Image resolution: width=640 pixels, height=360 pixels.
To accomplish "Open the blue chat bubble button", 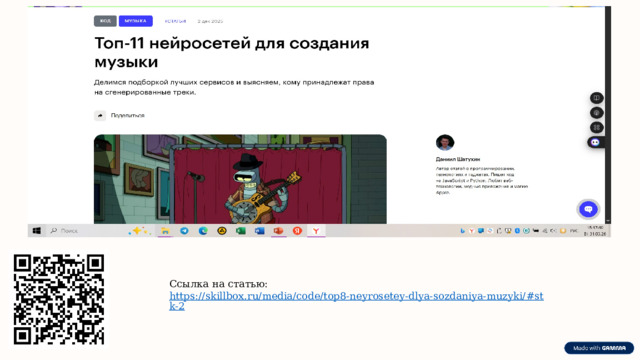I will [588, 209].
